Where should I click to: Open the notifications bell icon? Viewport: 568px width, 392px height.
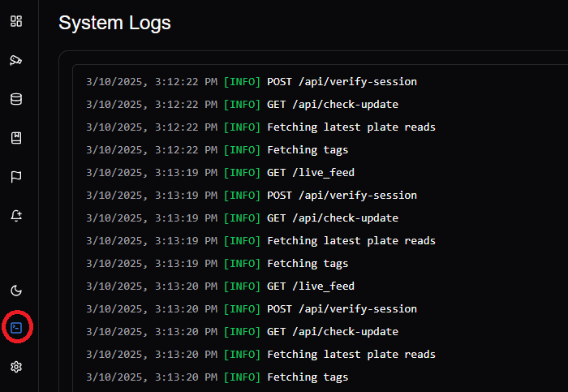coord(16,216)
